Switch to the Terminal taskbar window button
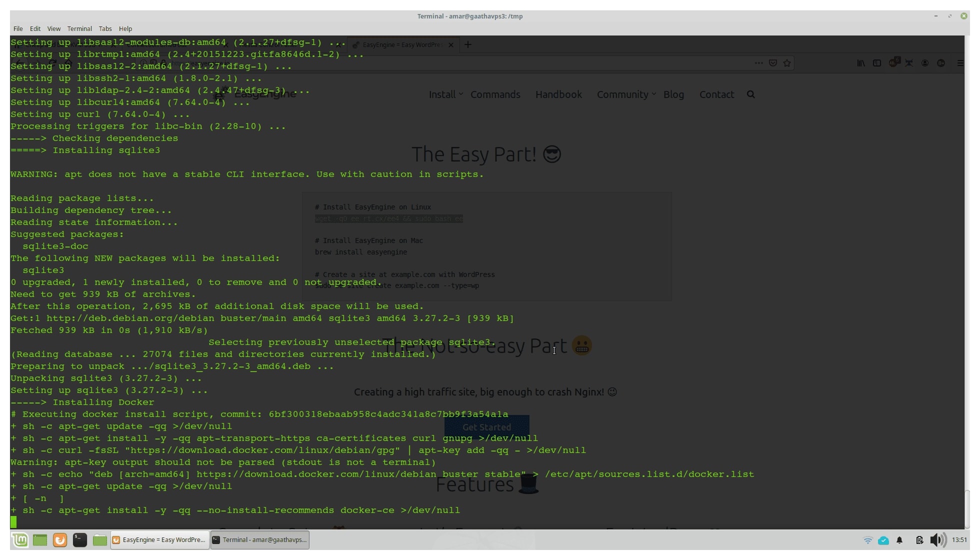Screen dimensions: 980x560 (260, 539)
